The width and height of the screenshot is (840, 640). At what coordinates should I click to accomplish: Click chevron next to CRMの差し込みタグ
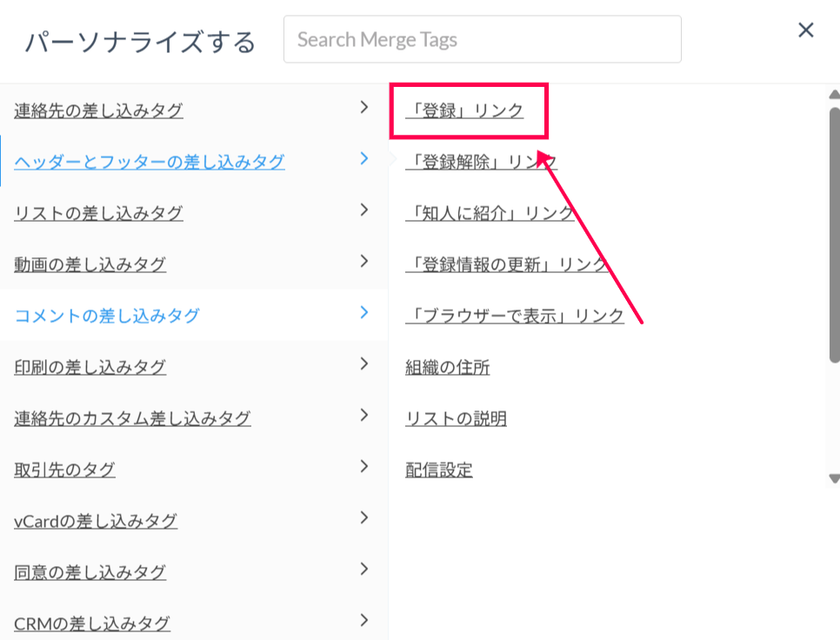pyautogui.click(x=364, y=620)
